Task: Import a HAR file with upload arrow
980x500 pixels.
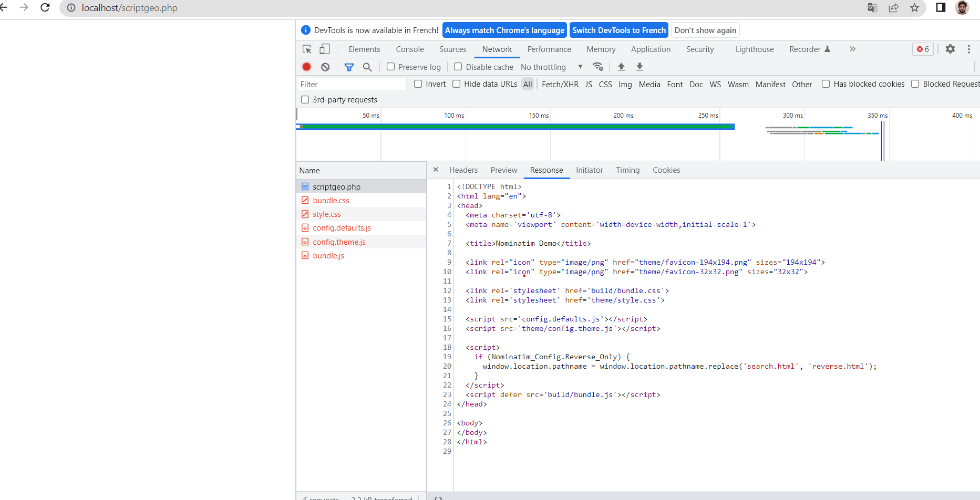Action: [621, 67]
